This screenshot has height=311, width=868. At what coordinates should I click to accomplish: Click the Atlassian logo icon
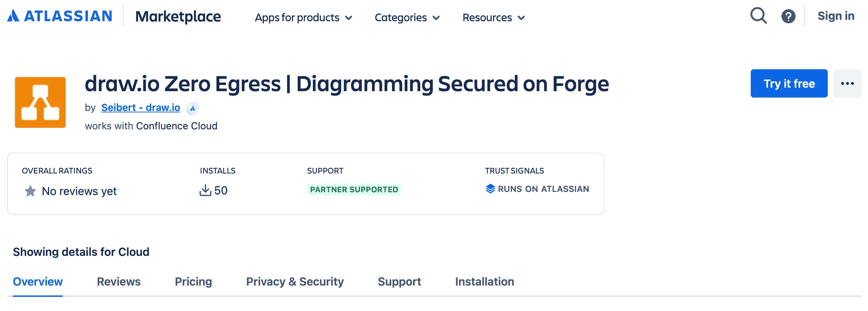tap(13, 16)
